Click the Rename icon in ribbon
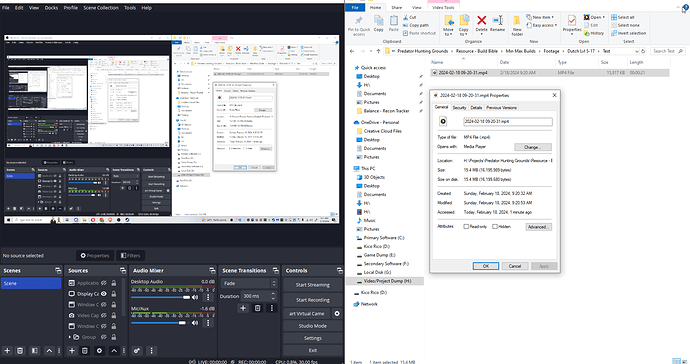The width and height of the screenshot is (690, 364). point(497,24)
